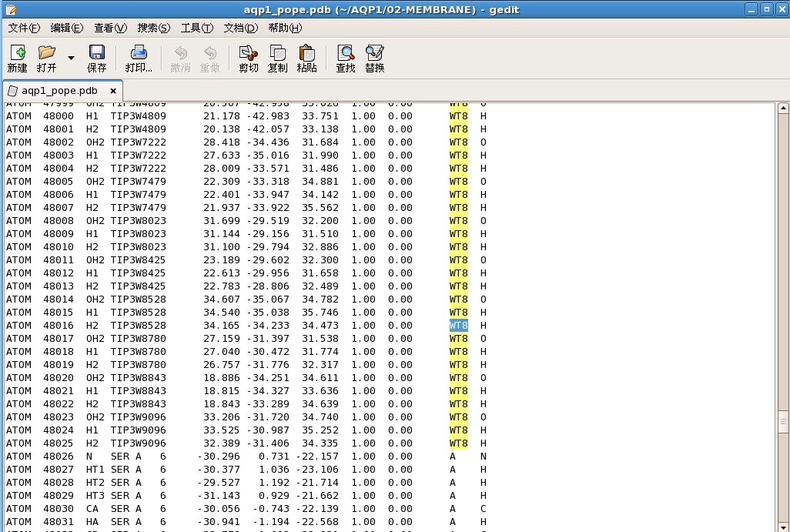
Task: Click TIP3W9096 on atom 48023 line
Action: 138,417
